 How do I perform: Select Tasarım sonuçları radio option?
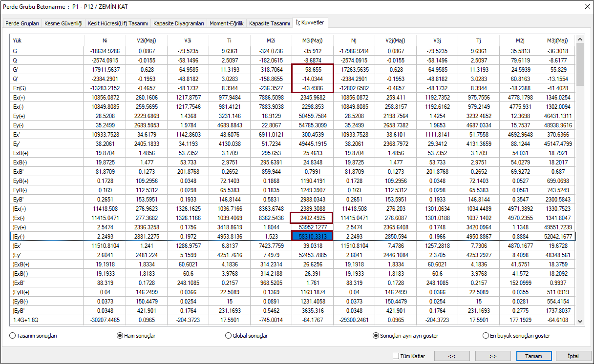[13, 336]
